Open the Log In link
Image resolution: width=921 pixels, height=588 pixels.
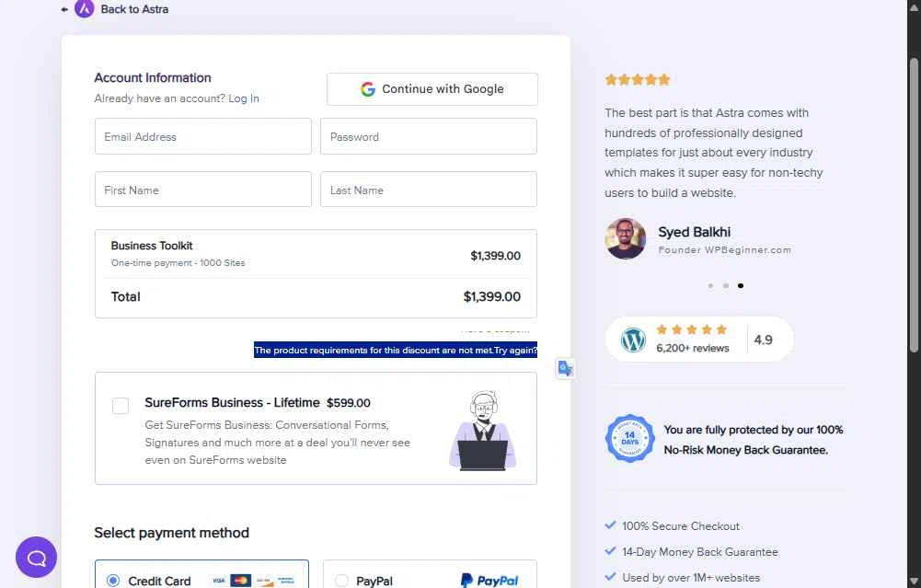click(244, 98)
